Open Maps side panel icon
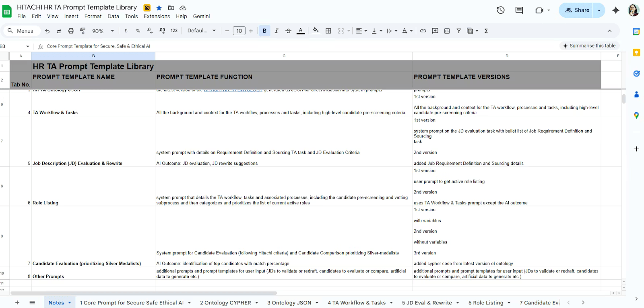This screenshot has height=308, width=644. (x=636, y=115)
